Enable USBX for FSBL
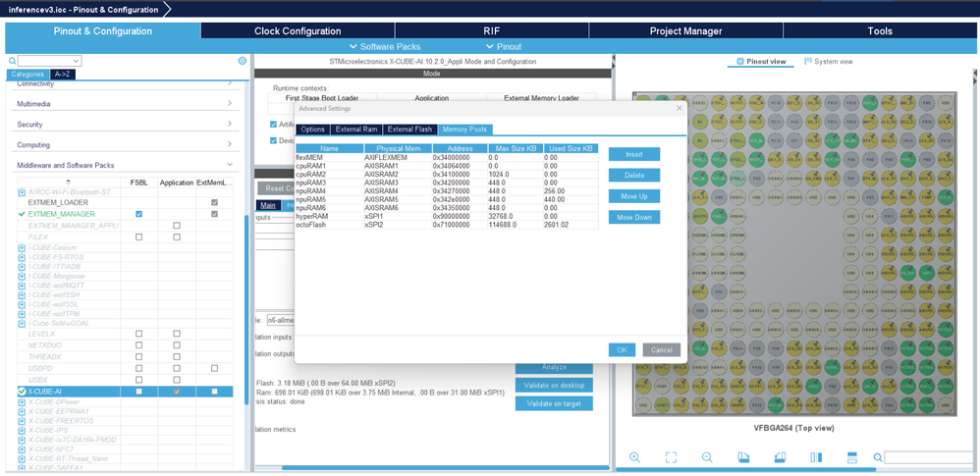The image size is (980, 476). click(138, 379)
